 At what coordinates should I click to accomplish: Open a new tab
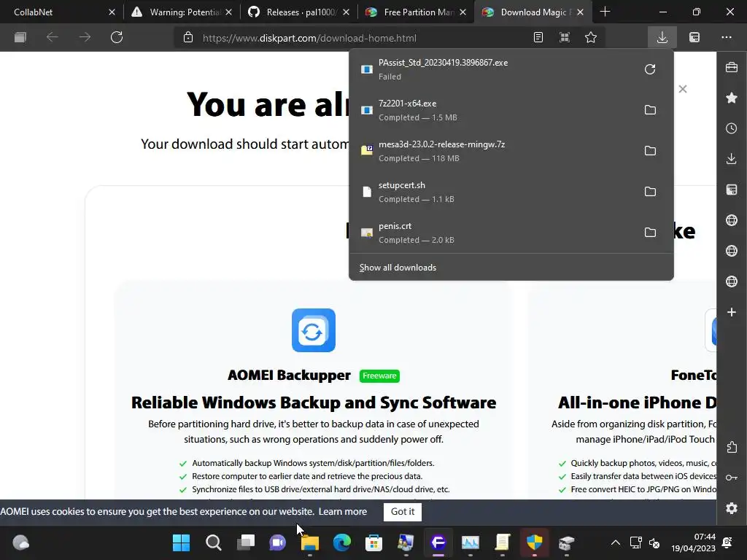(x=605, y=12)
